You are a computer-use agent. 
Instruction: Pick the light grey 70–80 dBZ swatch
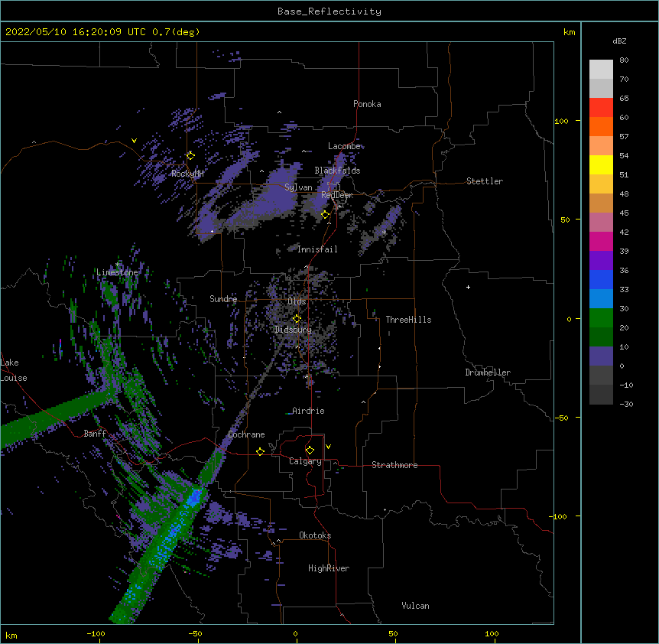coord(601,70)
